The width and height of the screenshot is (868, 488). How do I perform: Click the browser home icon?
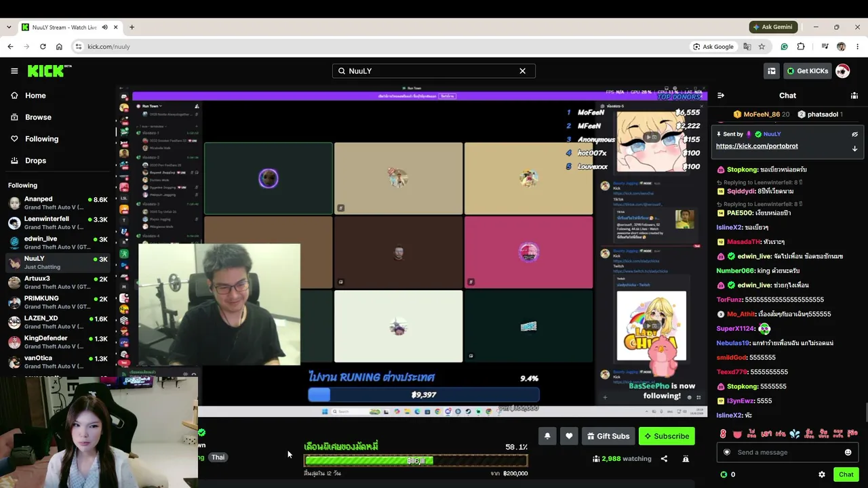click(59, 47)
